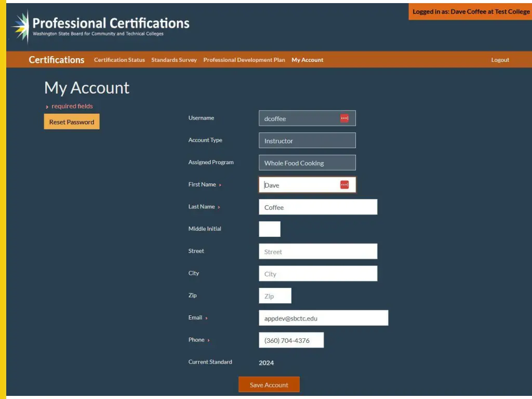The width and height of the screenshot is (532, 399).
Task: Focus the Phone input with (360) 704-4376
Action: (x=291, y=340)
